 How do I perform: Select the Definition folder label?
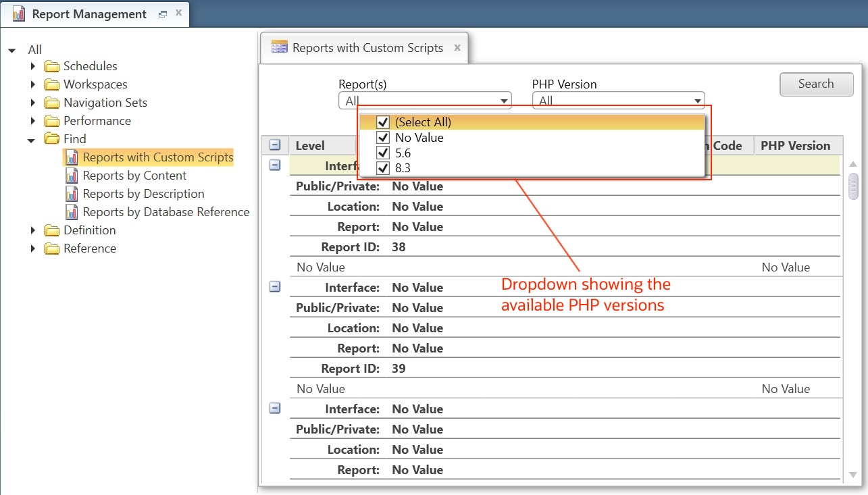(90, 230)
